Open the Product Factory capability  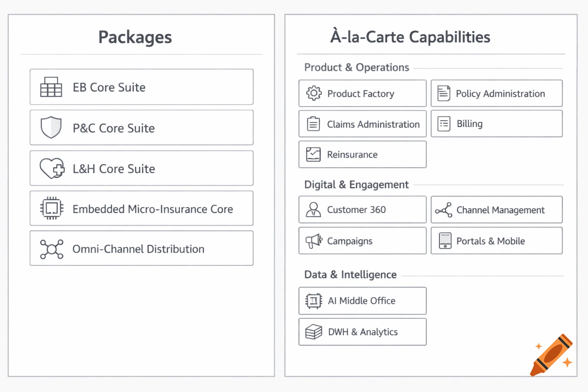pos(363,93)
